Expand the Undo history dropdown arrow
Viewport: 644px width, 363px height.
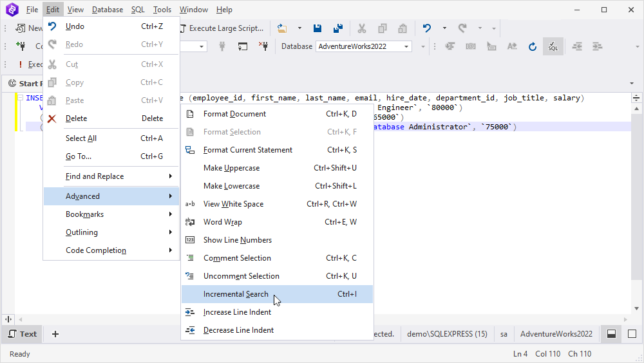coord(444,28)
